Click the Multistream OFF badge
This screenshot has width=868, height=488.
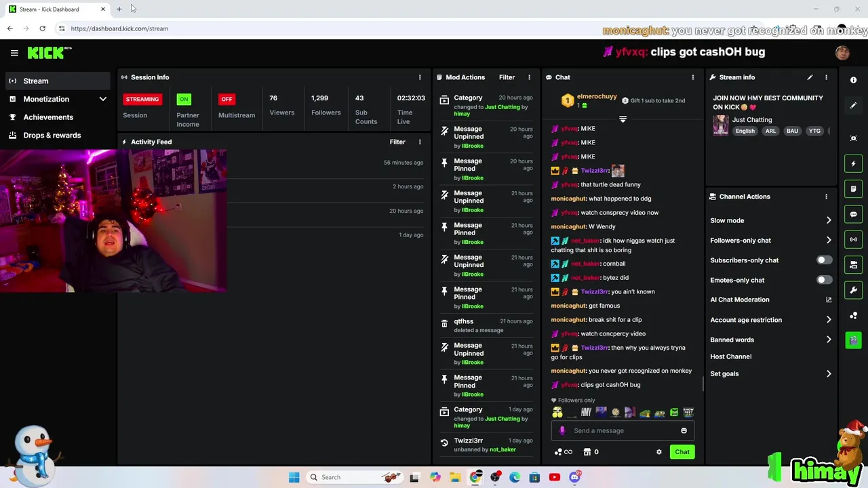(226, 99)
